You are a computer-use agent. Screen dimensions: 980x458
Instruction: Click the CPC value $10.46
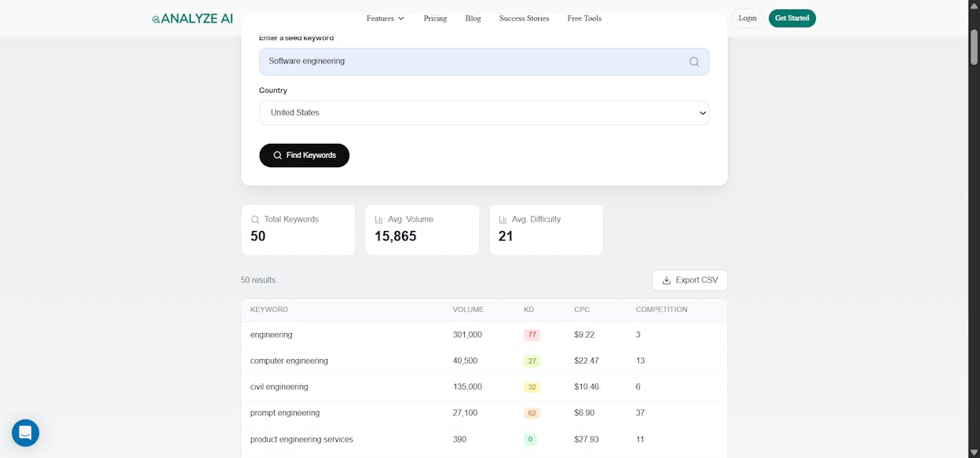[x=587, y=387]
